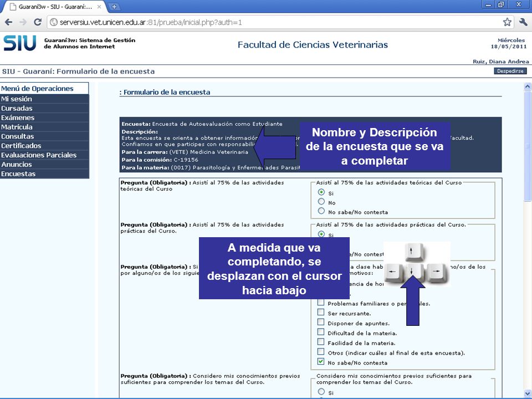532x399 pixels.
Task: Open the Chrome wrench menu
Action: pos(523,22)
